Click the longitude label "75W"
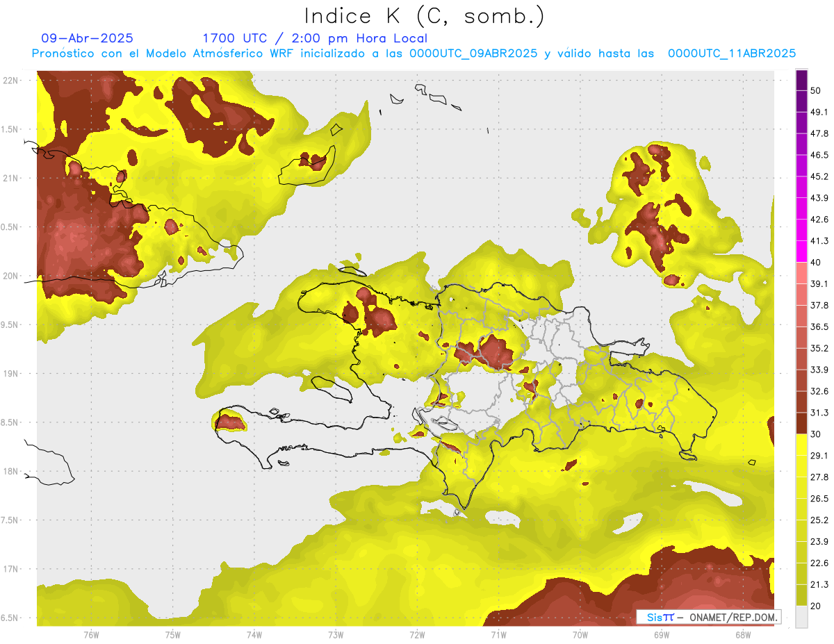Screen dimensions: 834x644 click(x=173, y=635)
